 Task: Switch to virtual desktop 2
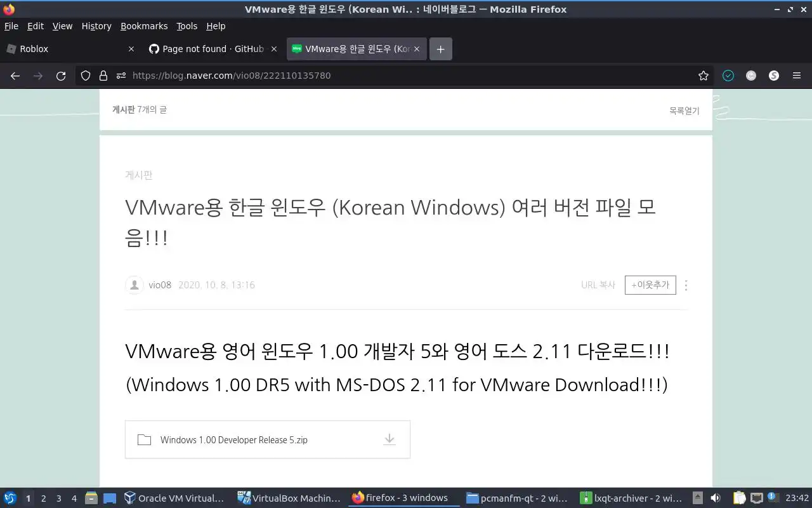click(43, 498)
